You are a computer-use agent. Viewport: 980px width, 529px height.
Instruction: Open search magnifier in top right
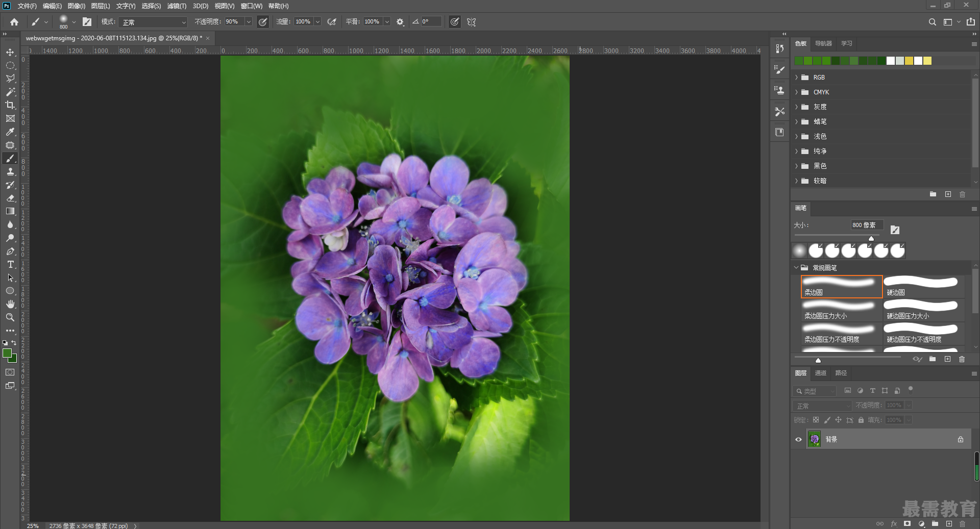[932, 22]
